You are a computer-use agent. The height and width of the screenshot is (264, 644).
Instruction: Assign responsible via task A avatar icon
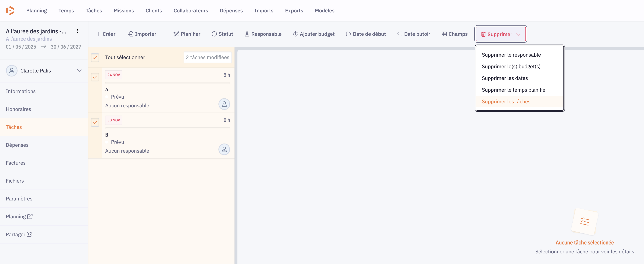[224, 104]
